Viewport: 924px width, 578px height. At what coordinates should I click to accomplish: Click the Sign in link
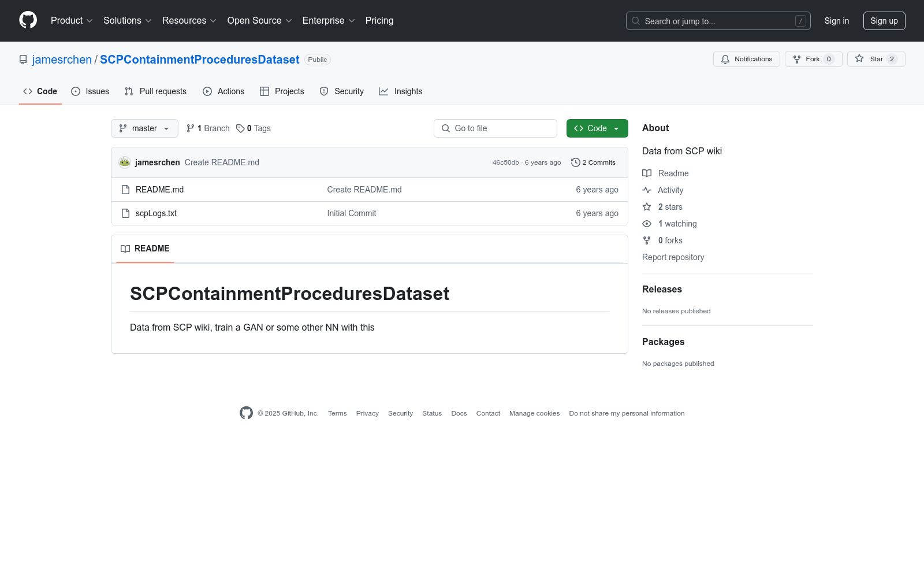837,21
